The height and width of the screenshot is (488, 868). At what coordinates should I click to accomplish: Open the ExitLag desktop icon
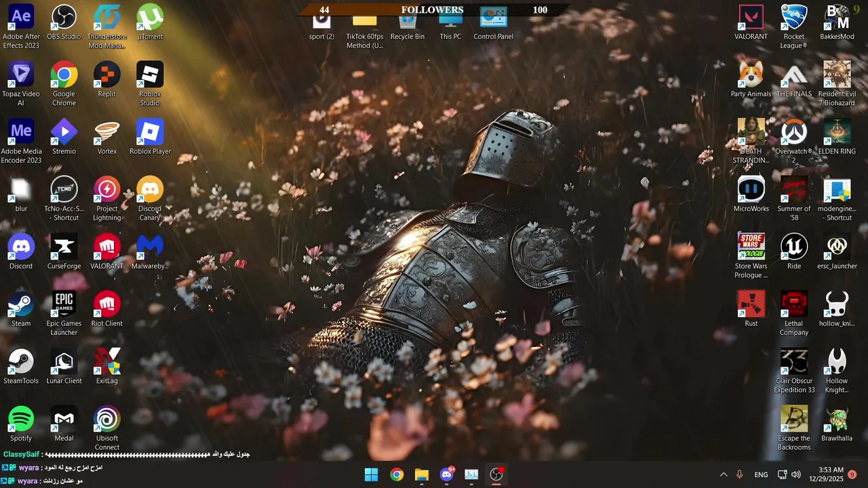pos(106,367)
